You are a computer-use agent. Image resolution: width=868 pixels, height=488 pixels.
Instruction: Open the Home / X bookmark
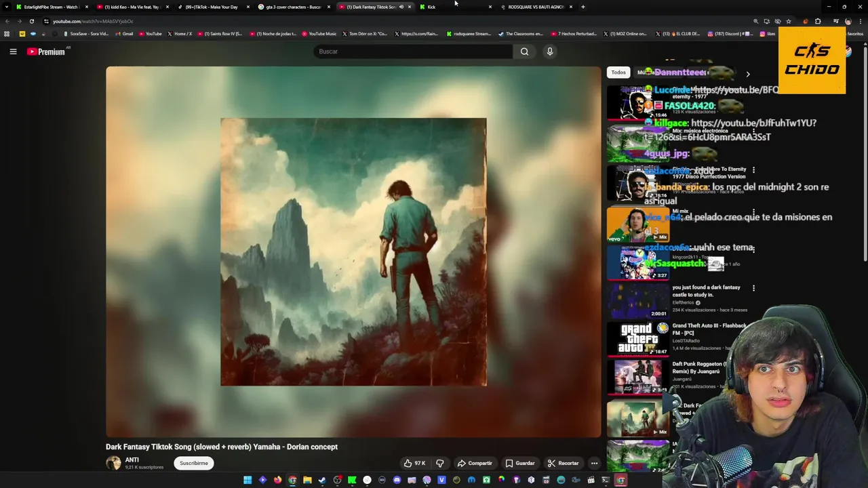(180, 34)
